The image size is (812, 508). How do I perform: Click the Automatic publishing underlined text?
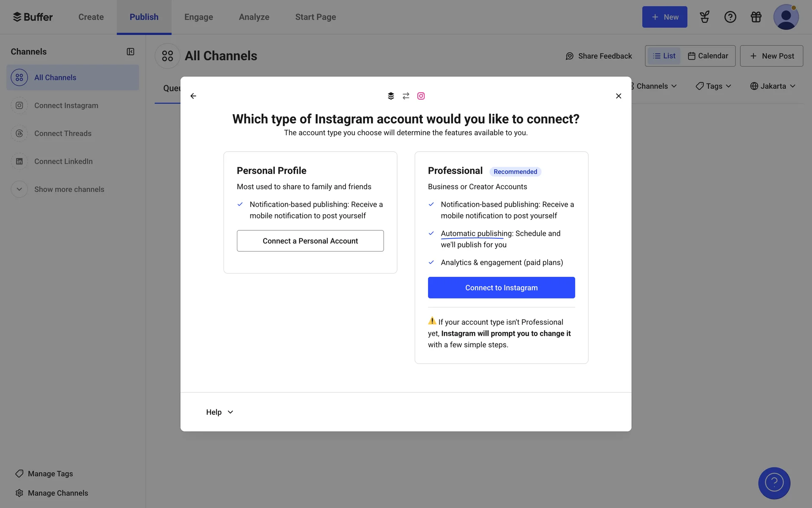(x=476, y=234)
